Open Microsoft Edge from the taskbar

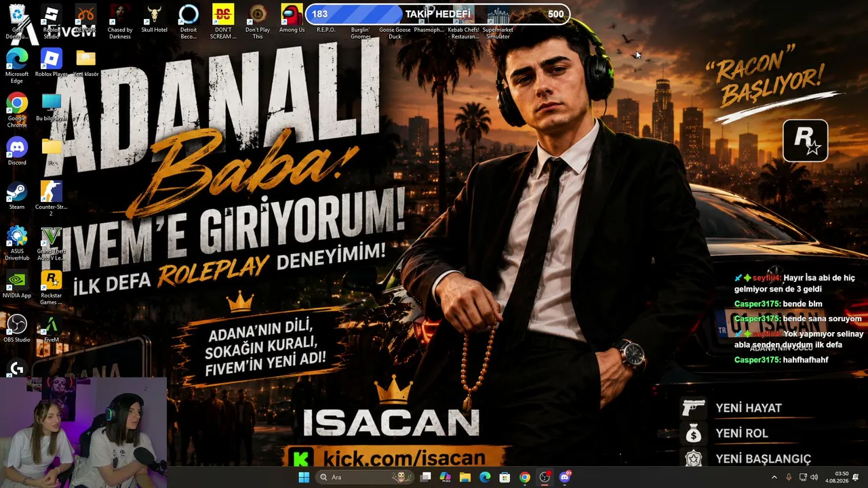(485, 477)
